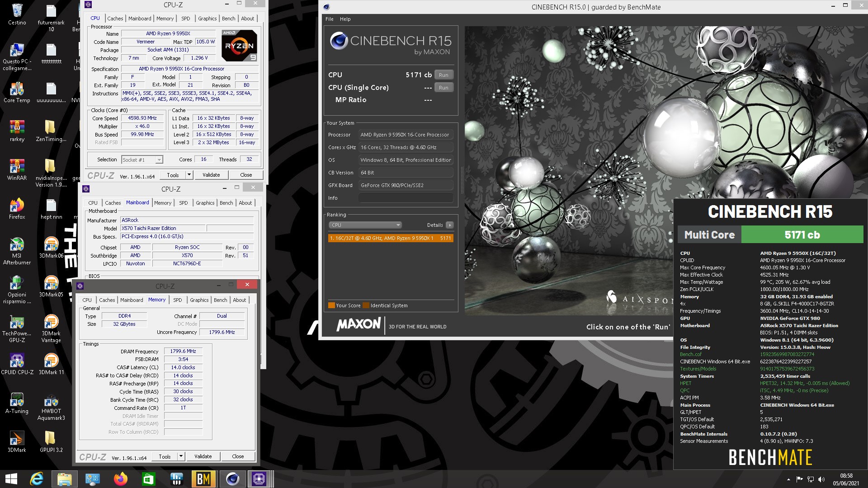Open the Windows Start button

click(11, 479)
